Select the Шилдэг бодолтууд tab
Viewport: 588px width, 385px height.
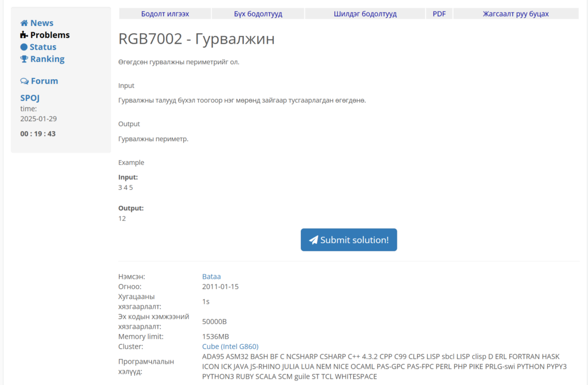(x=365, y=14)
